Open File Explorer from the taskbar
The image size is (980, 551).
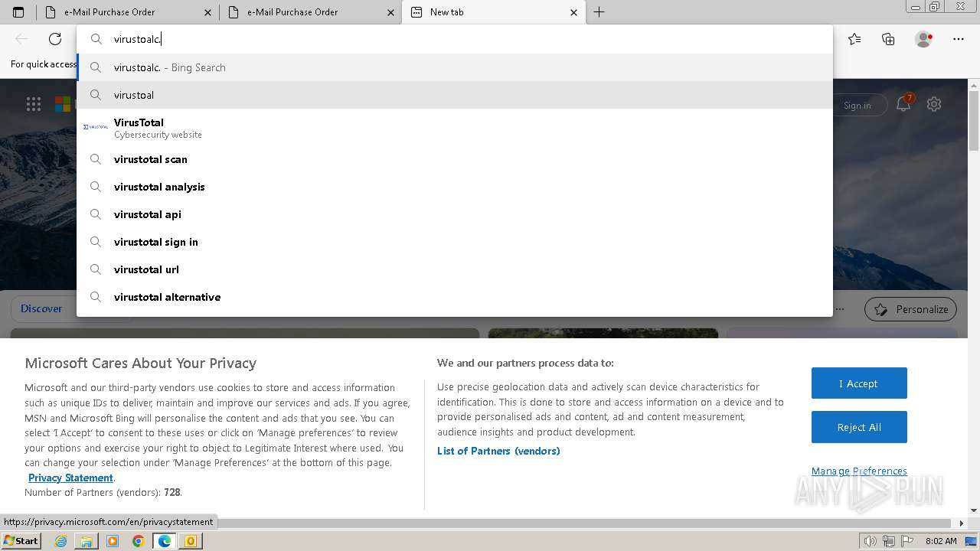[87, 541]
